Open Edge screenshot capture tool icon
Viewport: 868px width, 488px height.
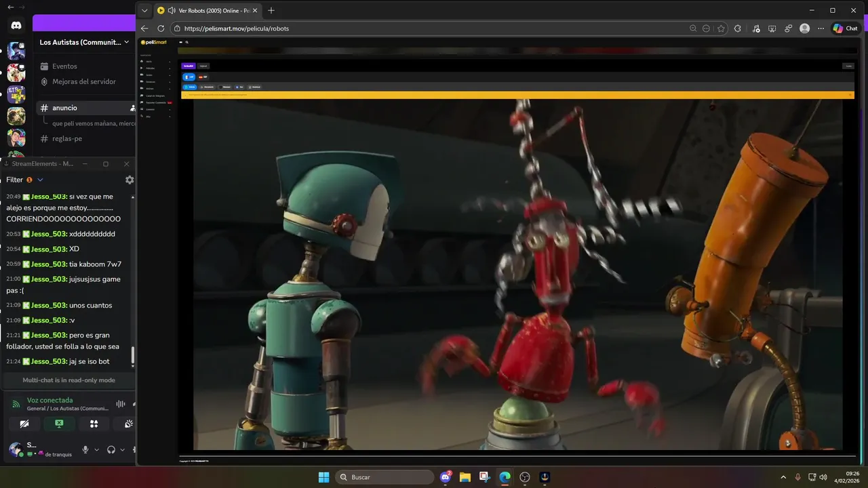[772, 28]
